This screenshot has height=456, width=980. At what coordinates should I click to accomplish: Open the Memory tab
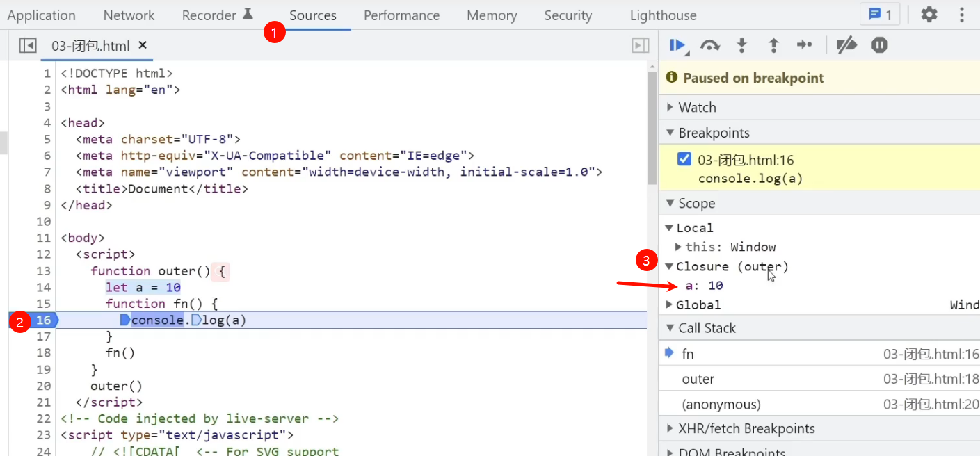[492, 15]
